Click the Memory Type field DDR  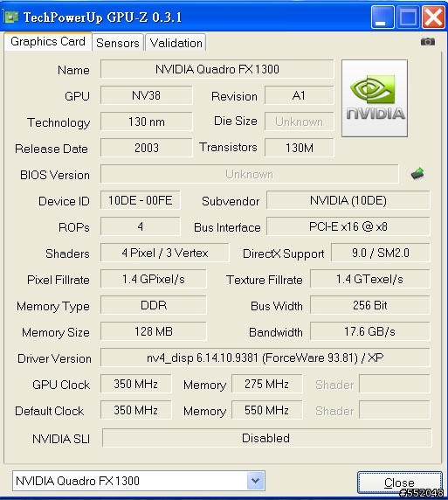(x=154, y=305)
